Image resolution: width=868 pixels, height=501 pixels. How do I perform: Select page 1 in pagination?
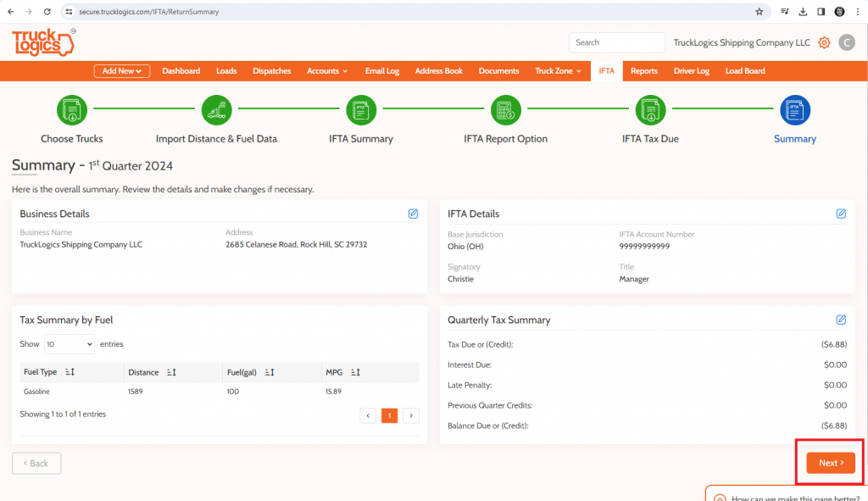(x=389, y=415)
